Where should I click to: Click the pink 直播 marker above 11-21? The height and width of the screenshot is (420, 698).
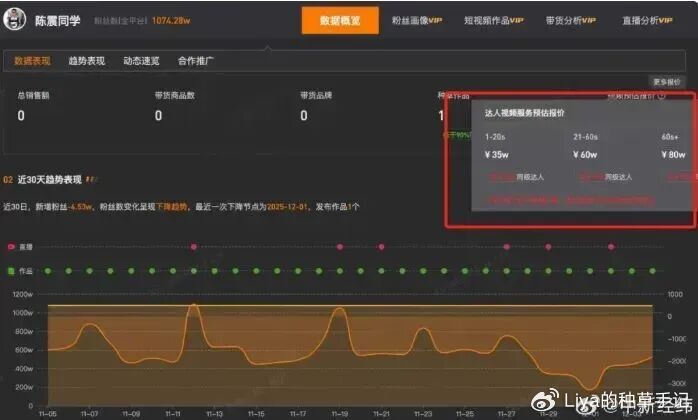tap(381, 247)
